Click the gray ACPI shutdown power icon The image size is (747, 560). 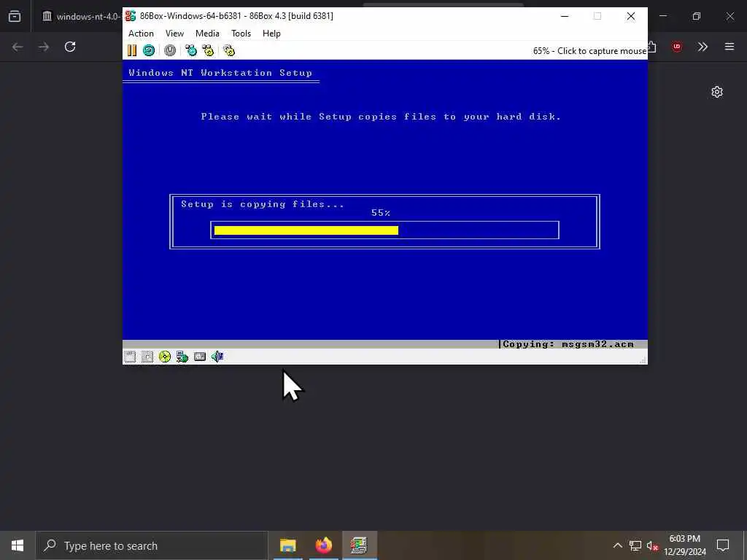(169, 50)
